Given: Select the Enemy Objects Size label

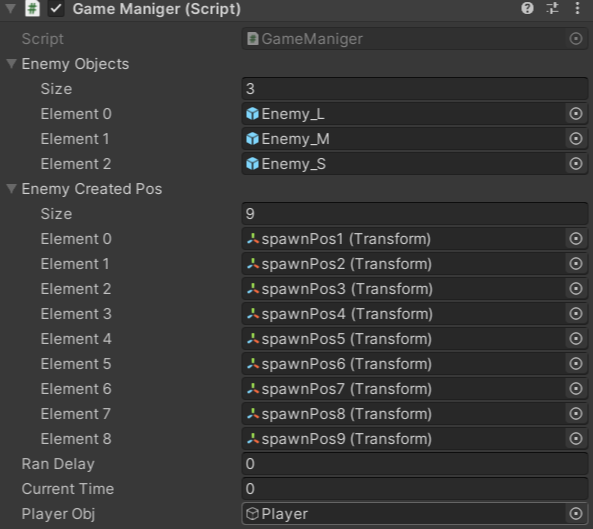Looking at the screenshot, I should click(56, 89).
